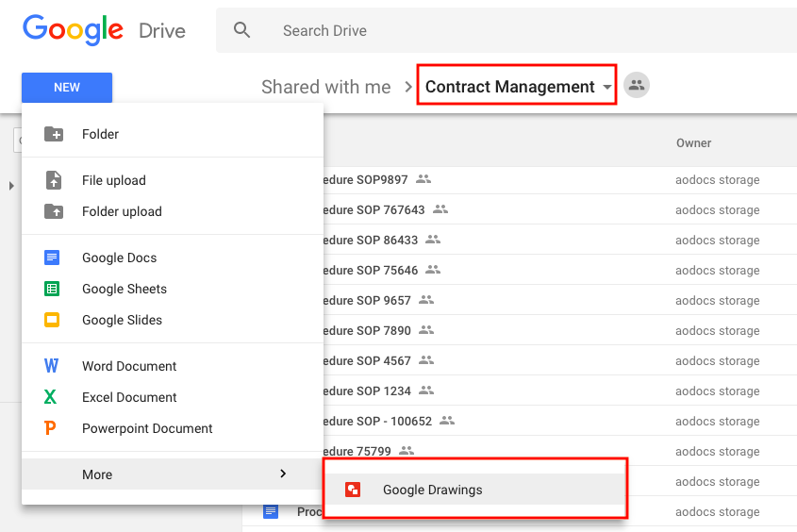This screenshot has width=797, height=532.
Task: Open the SOP 1234 file row
Action: tap(560, 391)
